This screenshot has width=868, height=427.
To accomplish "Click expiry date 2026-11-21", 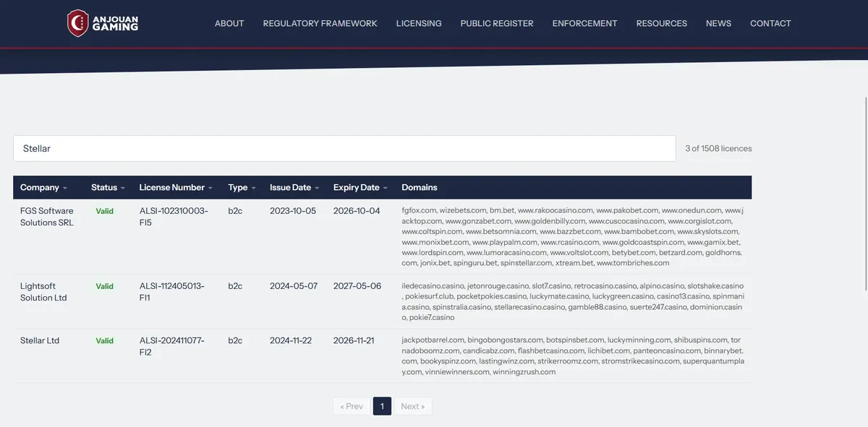I will point(354,340).
